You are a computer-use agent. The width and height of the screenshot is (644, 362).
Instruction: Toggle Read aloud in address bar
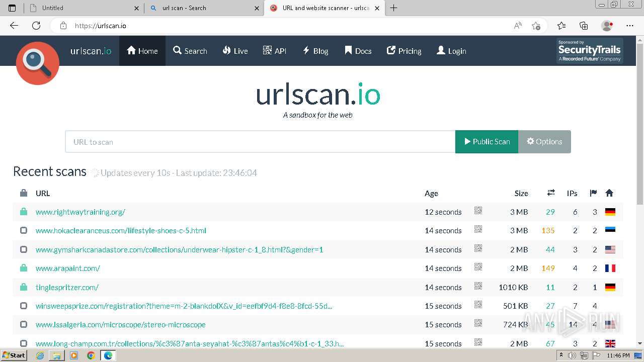518,26
